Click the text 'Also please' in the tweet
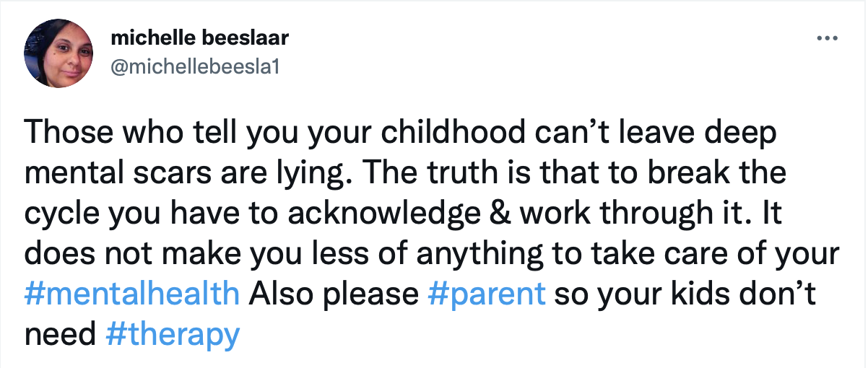The height and width of the screenshot is (368, 868). coord(334,294)
